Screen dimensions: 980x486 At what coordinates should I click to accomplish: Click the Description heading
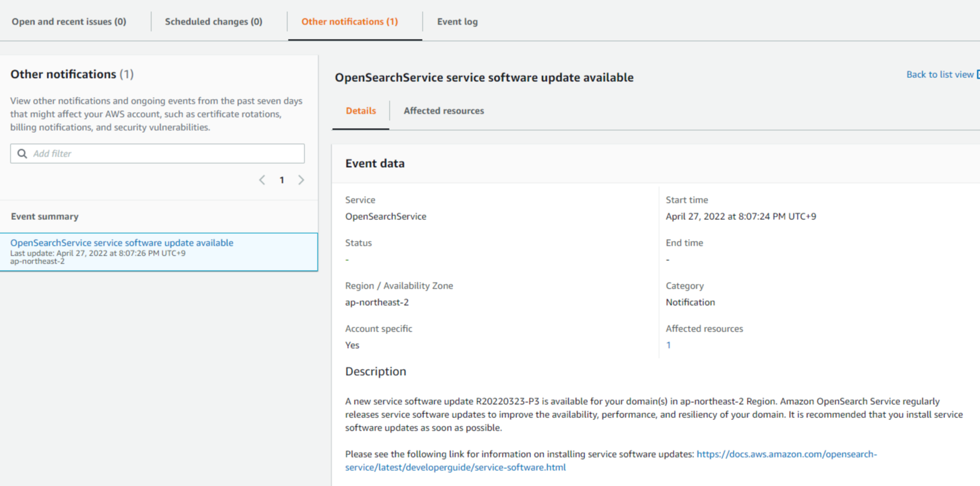pos(376,372)
